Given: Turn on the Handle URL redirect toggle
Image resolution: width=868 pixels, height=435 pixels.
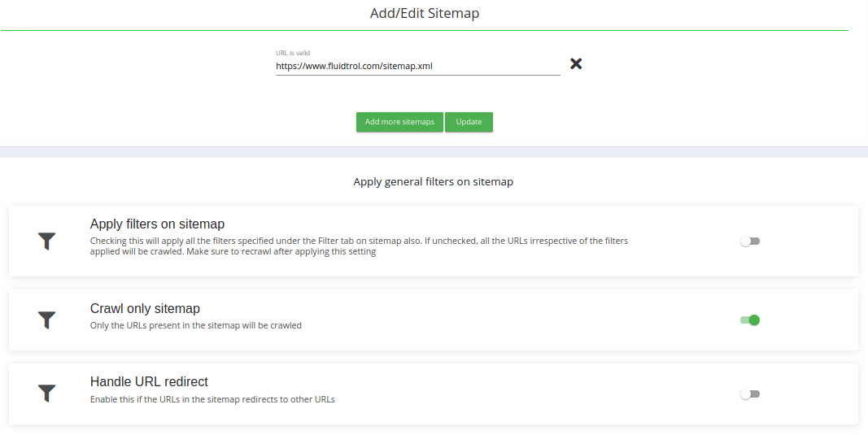Looking at the screenshot, I should (749, 394).
